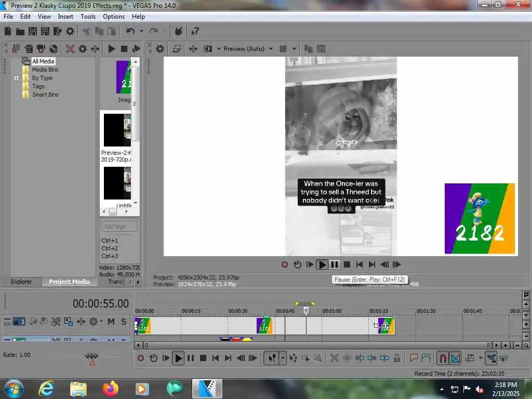Screen dimensions: 532x399
Task: Open Undo history dropdown arrow
Action: coord(141,32)
